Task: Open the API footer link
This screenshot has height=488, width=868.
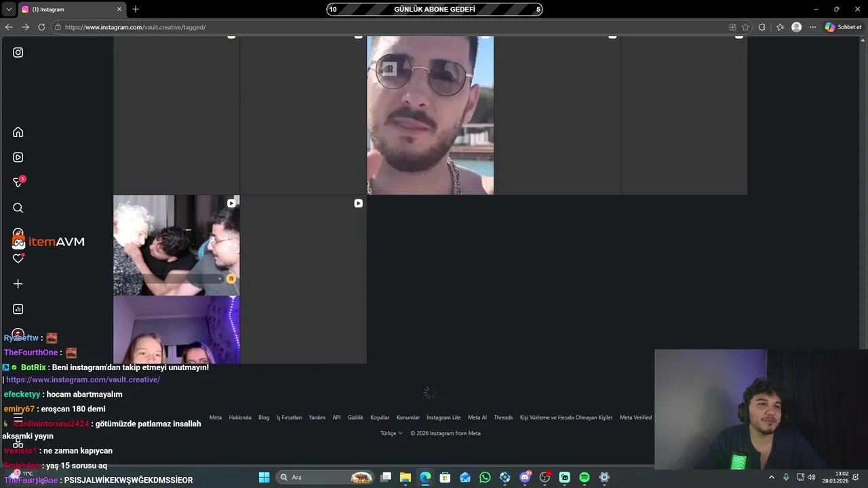Action: [x=336, y=418]
